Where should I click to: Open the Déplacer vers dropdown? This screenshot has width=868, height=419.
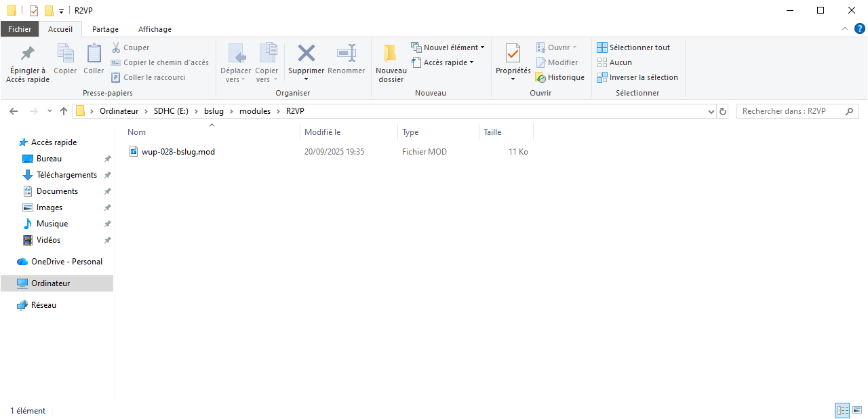[235, 75]
